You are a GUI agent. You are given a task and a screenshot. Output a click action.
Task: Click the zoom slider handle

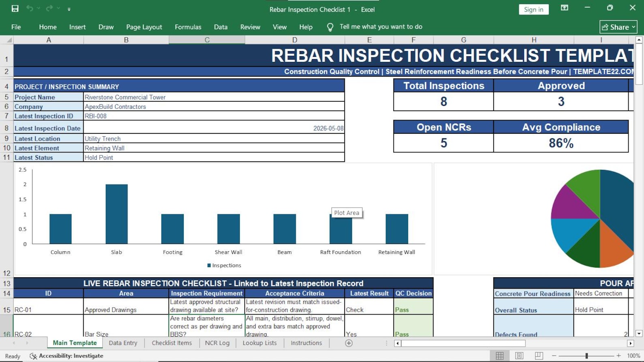pos(586,356)
